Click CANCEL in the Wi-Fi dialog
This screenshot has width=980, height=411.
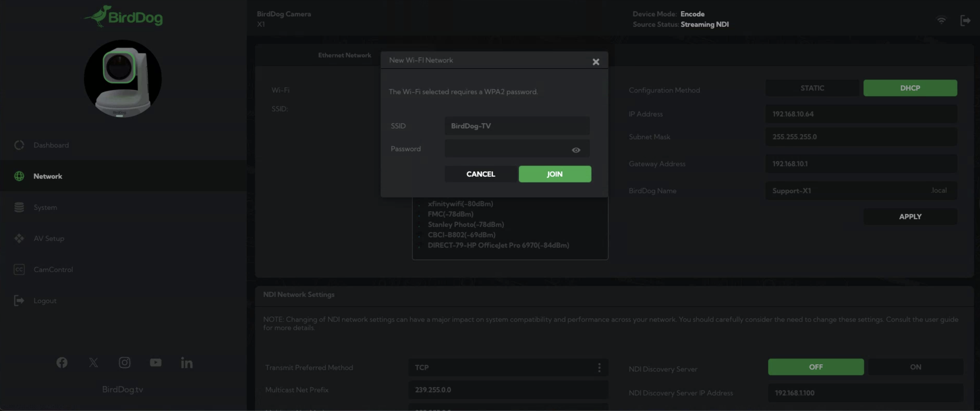(x=480, y=174)
